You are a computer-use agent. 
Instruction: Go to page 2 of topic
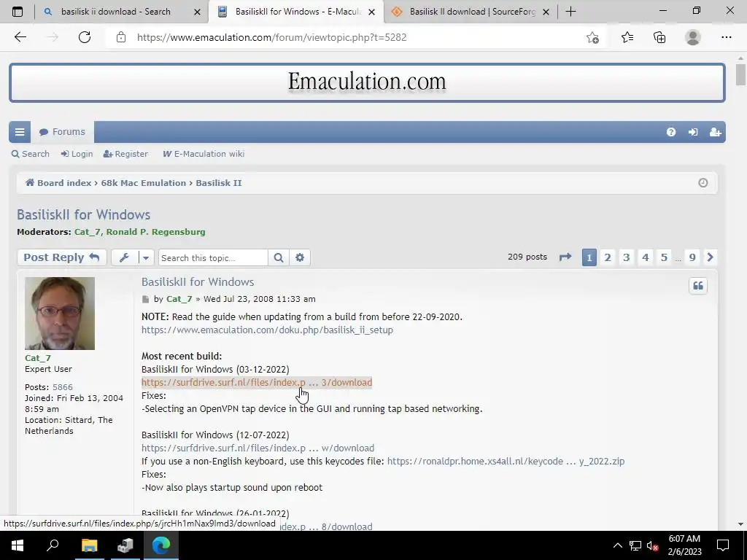pyautogui.click(x=608, y=257)
